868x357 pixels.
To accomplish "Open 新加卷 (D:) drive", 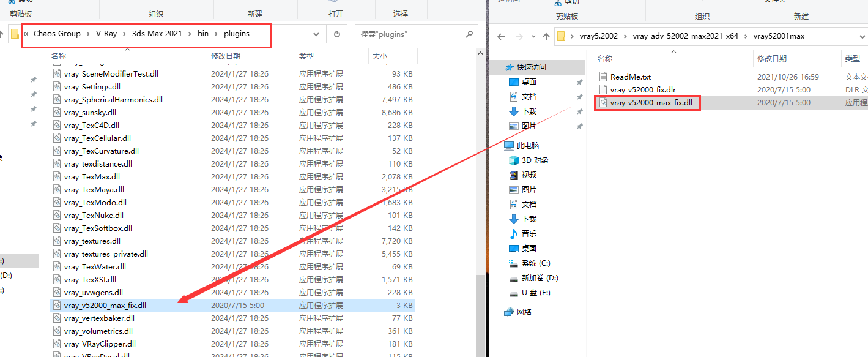I will tap(540, 278).
